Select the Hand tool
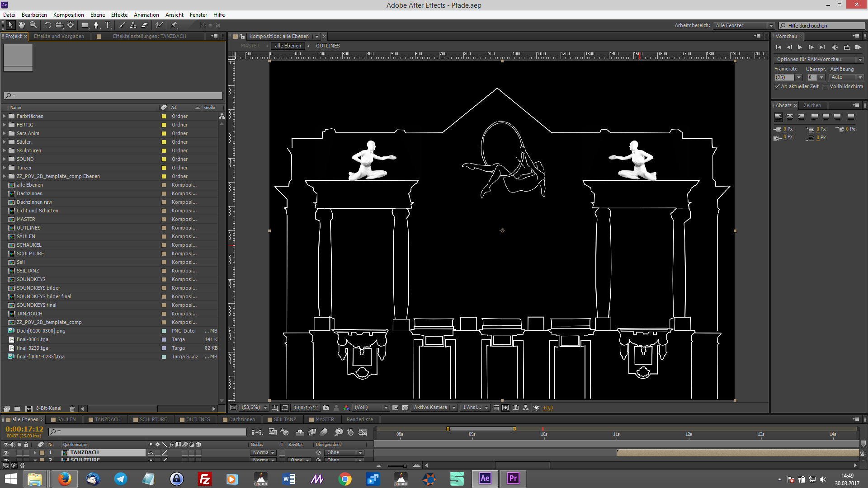The width and height of the screenshot is (868, 488). [x=21, y=25]
